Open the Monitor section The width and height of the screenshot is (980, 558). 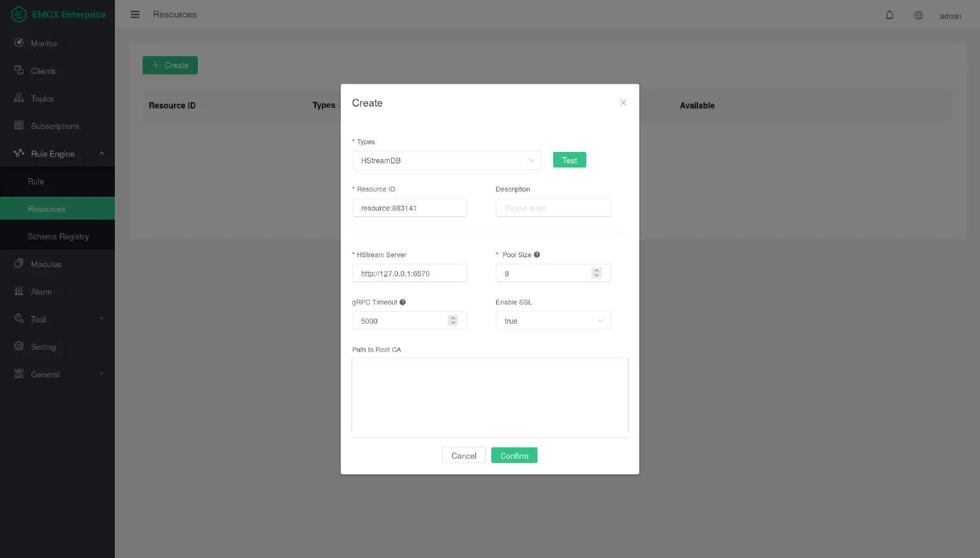tap(43, 43)
